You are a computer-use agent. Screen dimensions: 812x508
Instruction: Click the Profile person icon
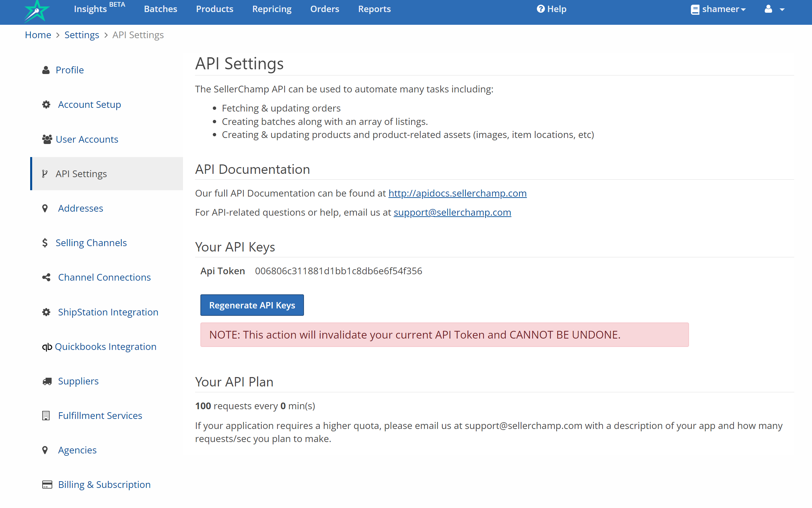click(46, 70)
